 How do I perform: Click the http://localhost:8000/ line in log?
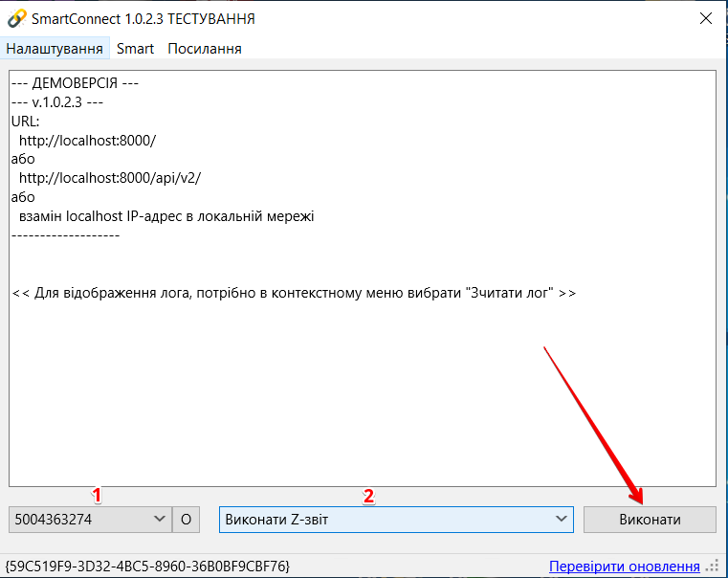(x=87, y=140)
